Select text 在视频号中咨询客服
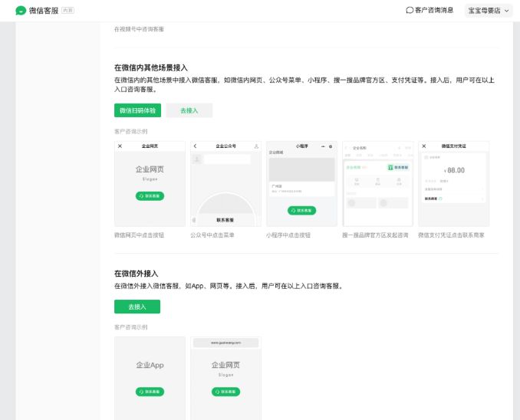This screenshot has width=520, height=420. (x=139, y=29)
